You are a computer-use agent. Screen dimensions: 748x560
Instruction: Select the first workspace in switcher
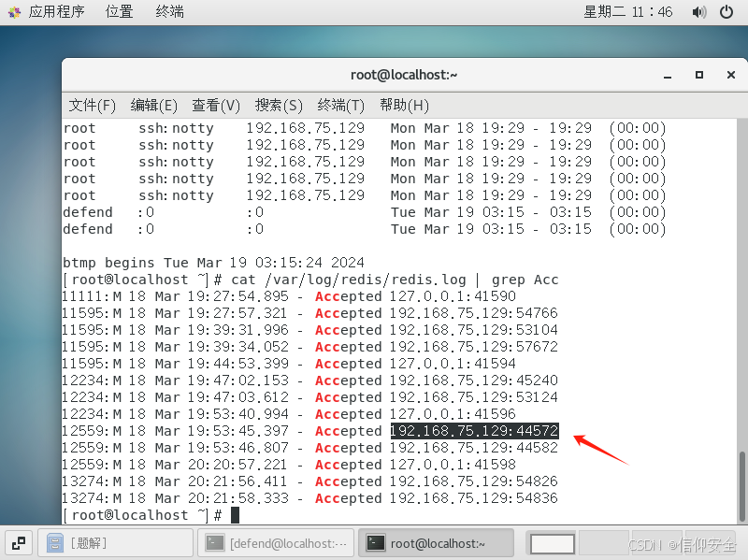[x=552, y=543]
